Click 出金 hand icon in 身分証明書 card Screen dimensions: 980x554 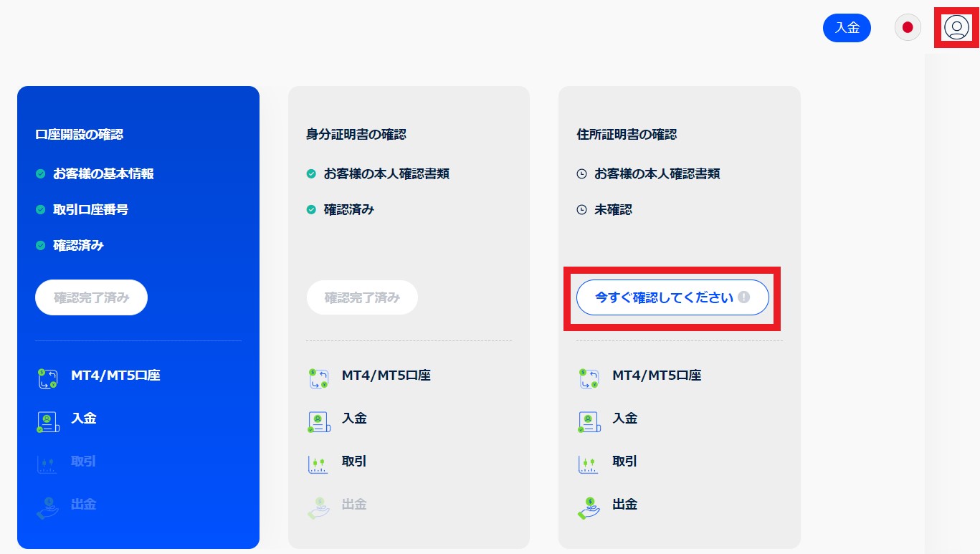coord(318,507)
